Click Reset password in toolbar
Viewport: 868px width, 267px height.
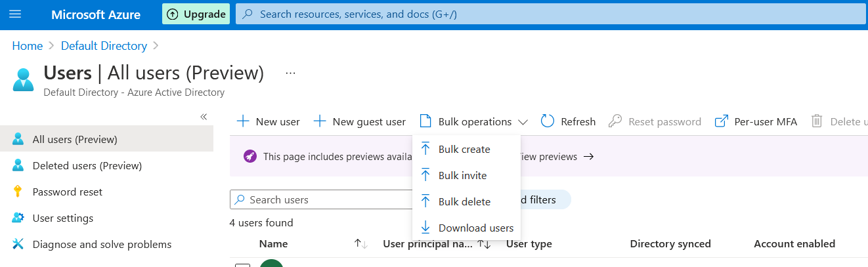[655, 121]
